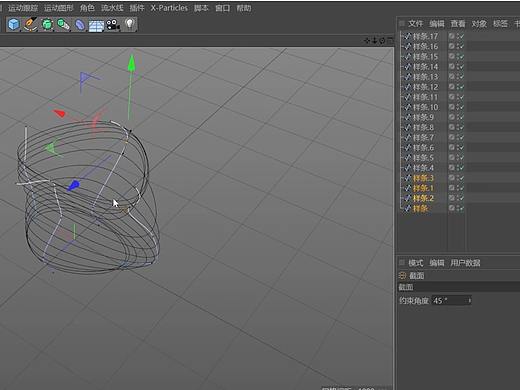Image resolution: width=520 pixels, height=390 pixels.
Task: Click the layer square of 样条.9
Action: [452, 117]
